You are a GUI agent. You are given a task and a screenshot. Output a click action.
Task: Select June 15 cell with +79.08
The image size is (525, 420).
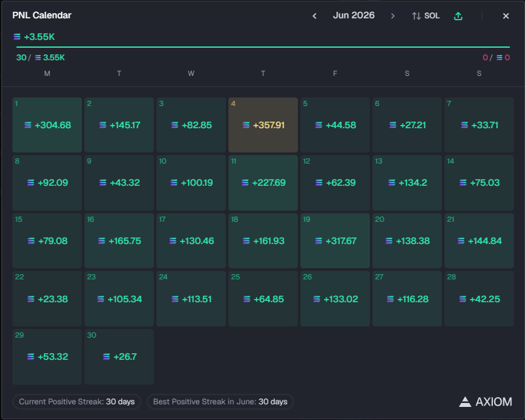(47, 241)
